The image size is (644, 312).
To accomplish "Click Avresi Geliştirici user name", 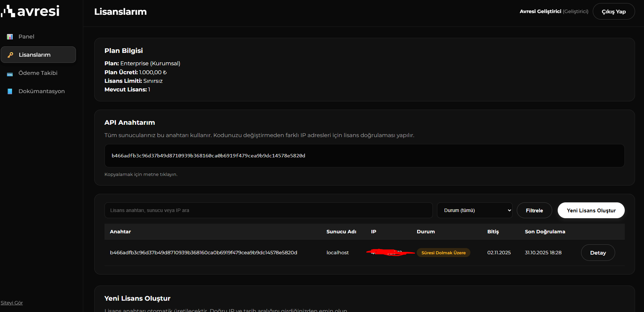I will [540, 12].
